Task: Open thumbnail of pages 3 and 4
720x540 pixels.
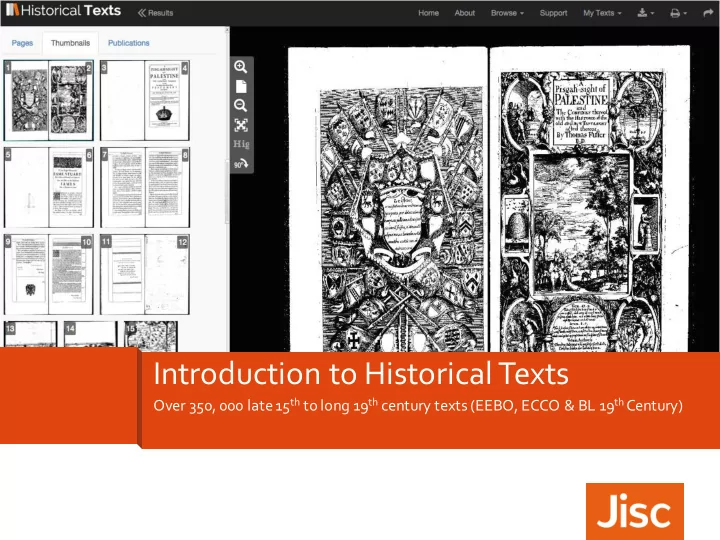Action: click(145, 100)
